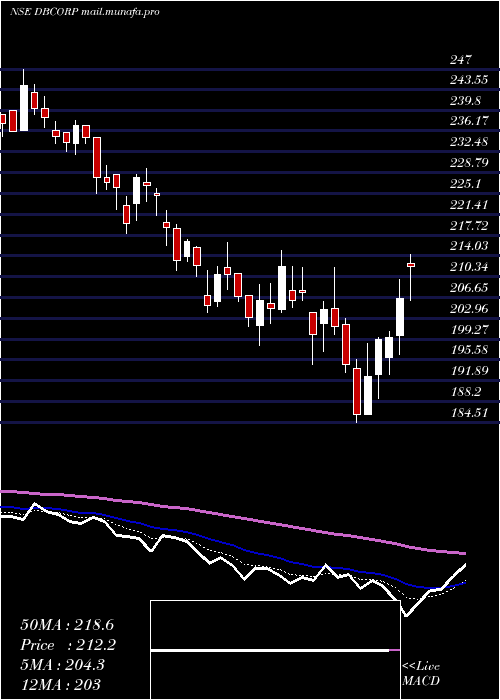Click the 228.79 price axis label
The width and height of the screenshot is (500, 700).
pyautogui.click(x=469, y=162)
